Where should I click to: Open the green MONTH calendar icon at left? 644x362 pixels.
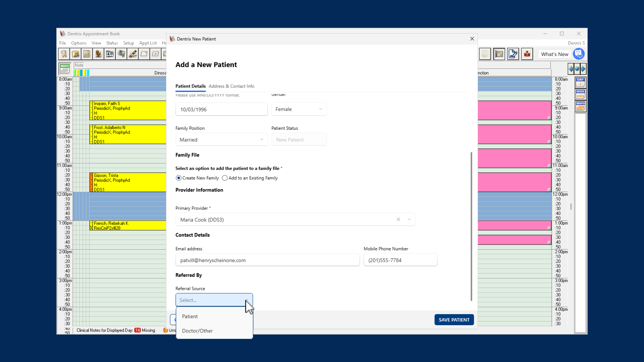65,68
